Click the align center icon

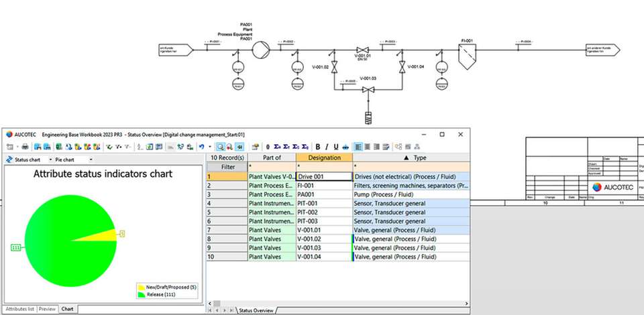(367, 146)
